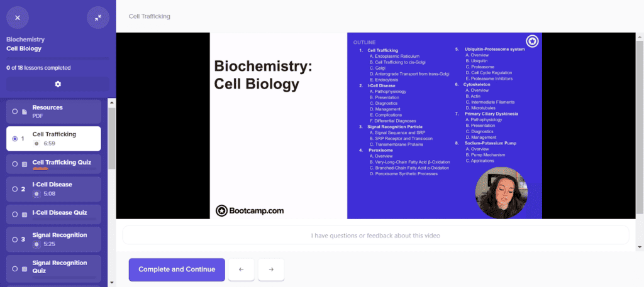Screen dimensions: 644x287
Task: Click the Cell Trafficking page header title
Action: (150, 16)
